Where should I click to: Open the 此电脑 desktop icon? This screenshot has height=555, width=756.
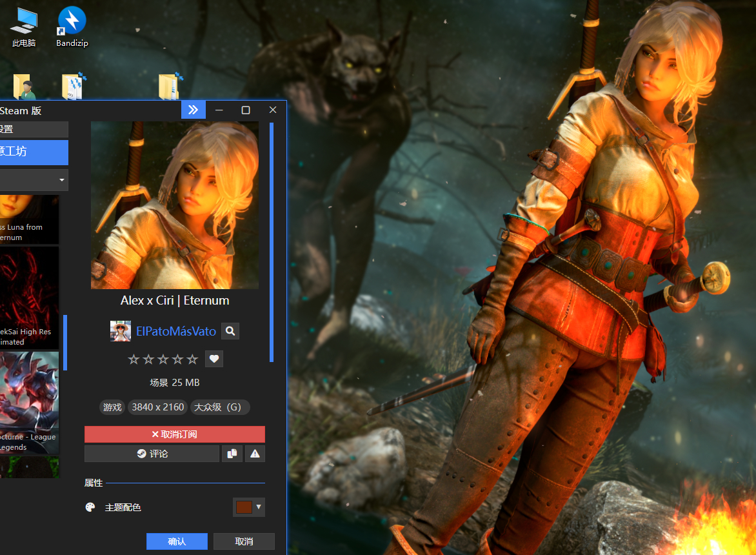click(x=24, y=28)
